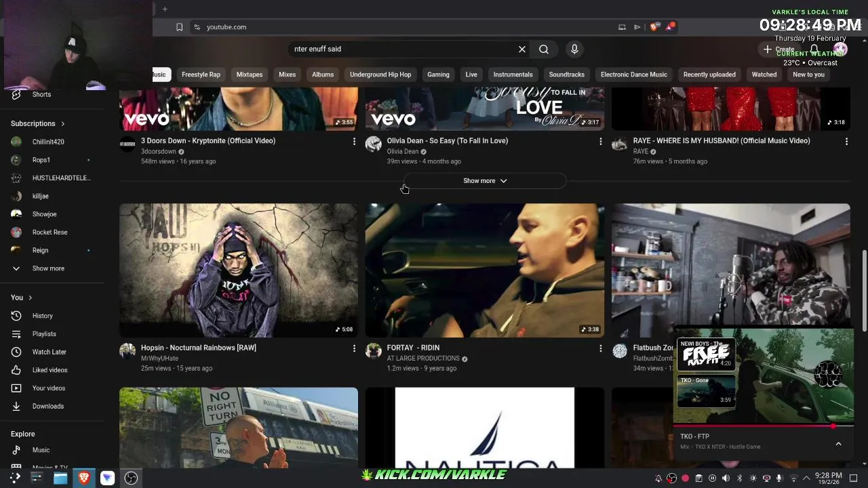Screen dimensions: 868x488
Task: Open Bluetooth tray icon
Action: click(x=740, y=479)
